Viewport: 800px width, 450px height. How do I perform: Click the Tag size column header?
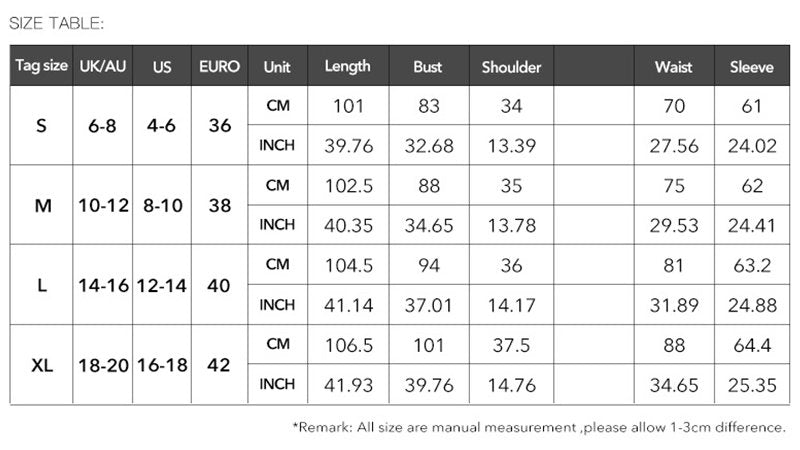point(41,67)
